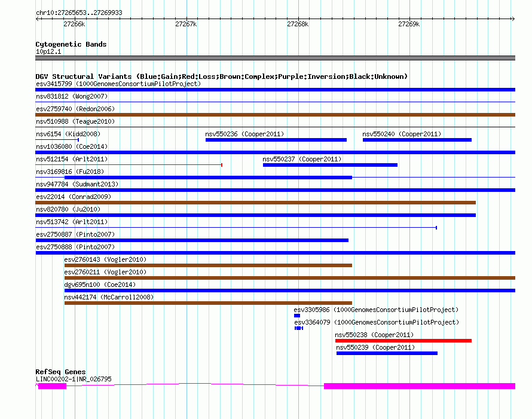The image size is (532, 419).
Task: Open the esv22014 (Conrad2009) label
Action: click(x=74, y=197)
